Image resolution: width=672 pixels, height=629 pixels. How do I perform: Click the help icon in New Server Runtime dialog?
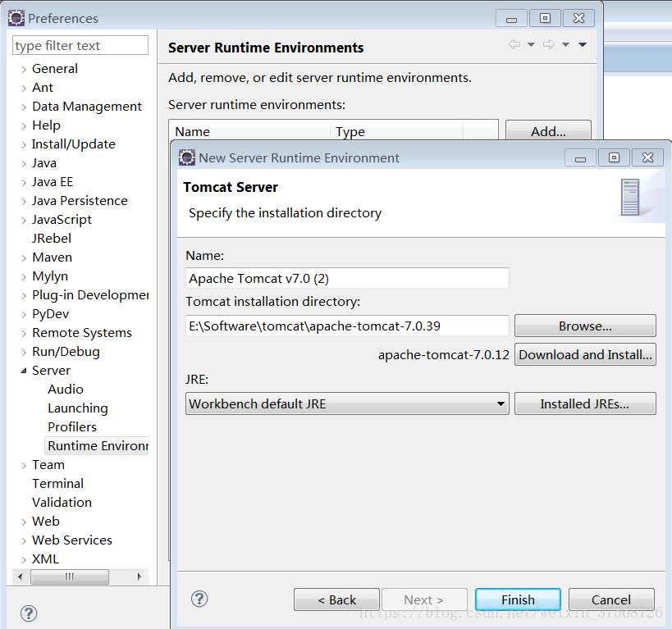tap(199, 599)
